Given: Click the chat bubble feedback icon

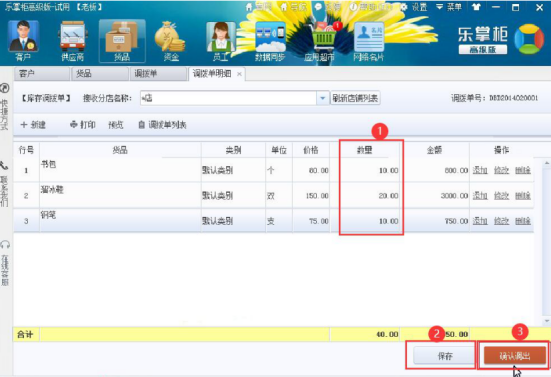Looking at the screenshot, I should point(318,7).
